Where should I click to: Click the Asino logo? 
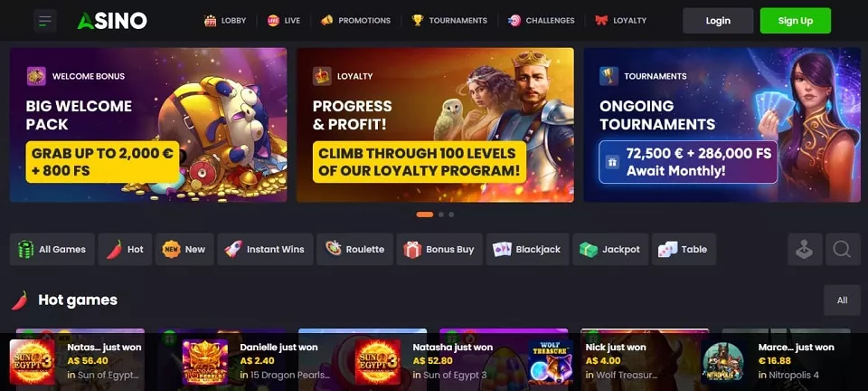112,21
